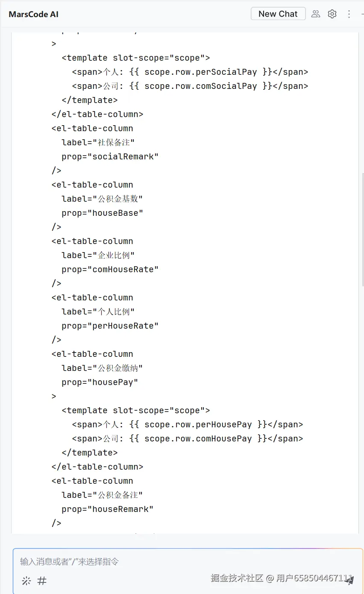The image size is (364, 594).
Task: Click the scope.row.perSocialPay span line
Action: tap(190, 72)
